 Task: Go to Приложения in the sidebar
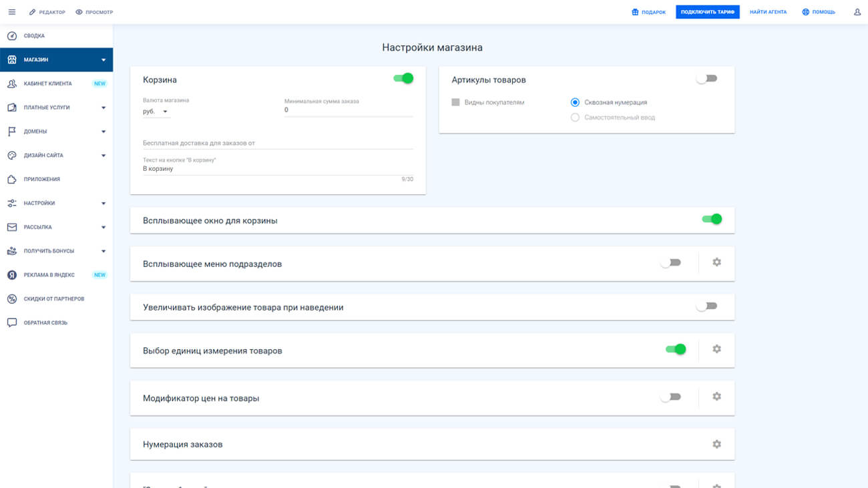(41, 180)
